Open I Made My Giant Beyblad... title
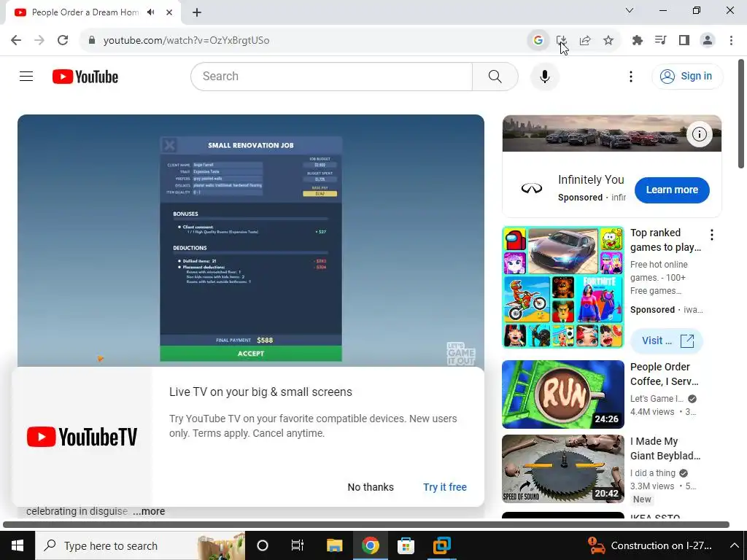The height and width of the screenshot is (560, 747). (x=665, y=448)
